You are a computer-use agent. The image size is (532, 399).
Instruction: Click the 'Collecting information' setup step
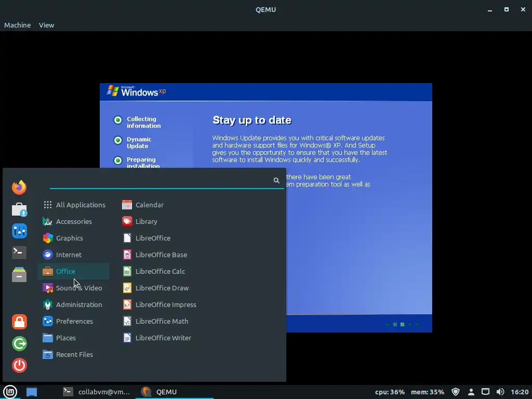143,122
